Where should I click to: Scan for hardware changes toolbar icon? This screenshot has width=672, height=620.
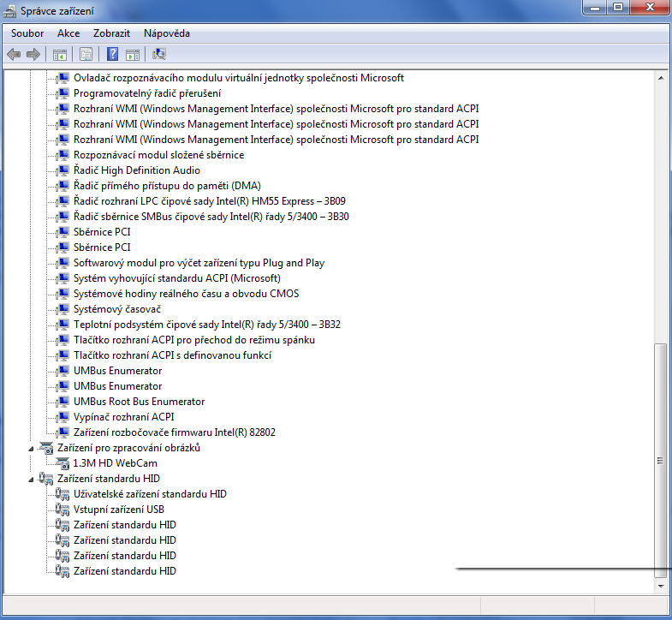pos(159,55)
